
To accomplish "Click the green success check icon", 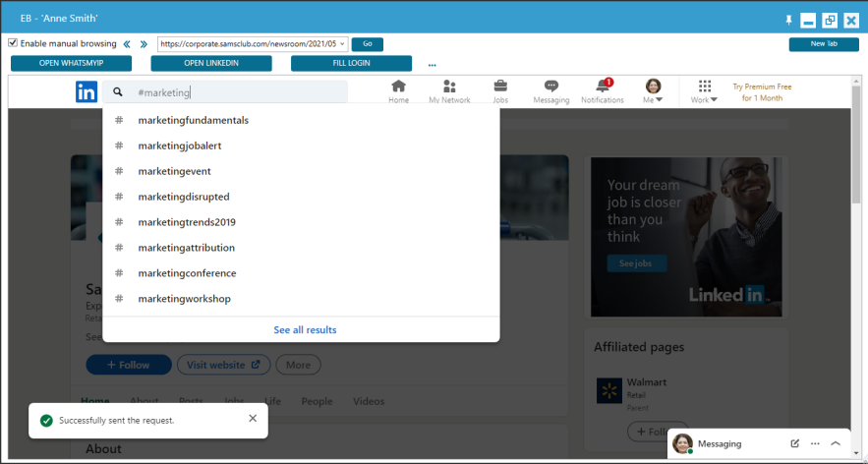I will click(46, 421).
